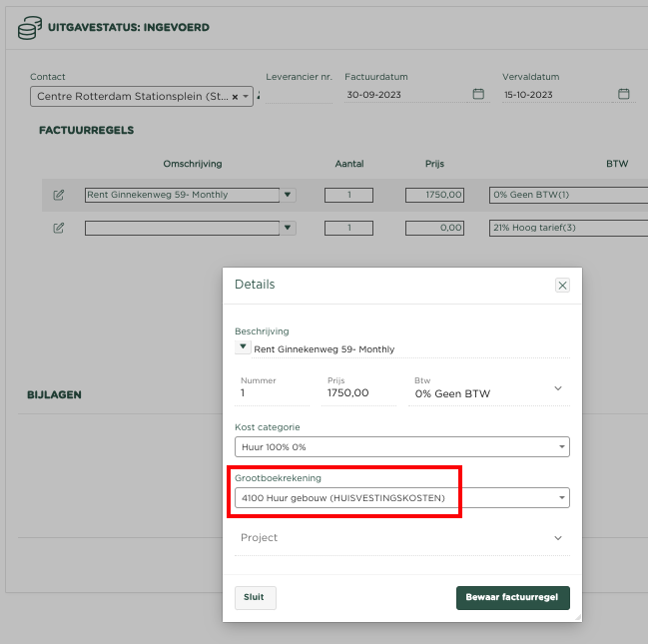Open the Btw dropdown in Details
Image resolution: width=648 pixels, height=644 pixels.
tap(557, 388)
